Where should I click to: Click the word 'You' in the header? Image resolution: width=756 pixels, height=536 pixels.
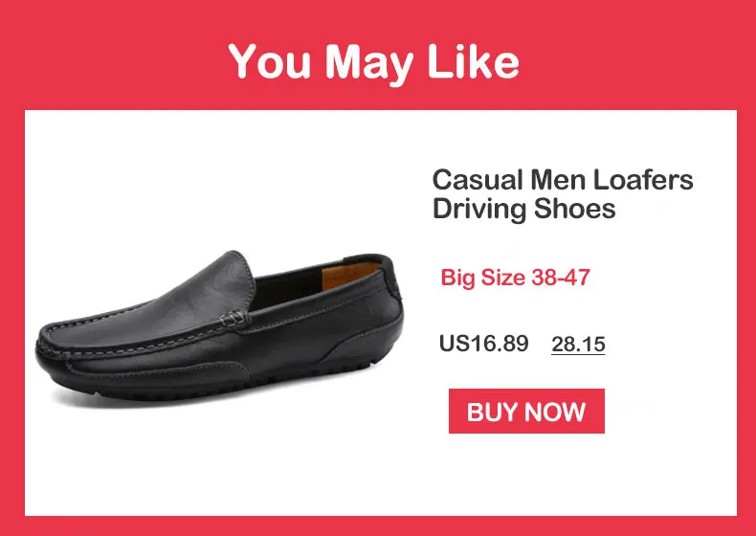(270, 61)
